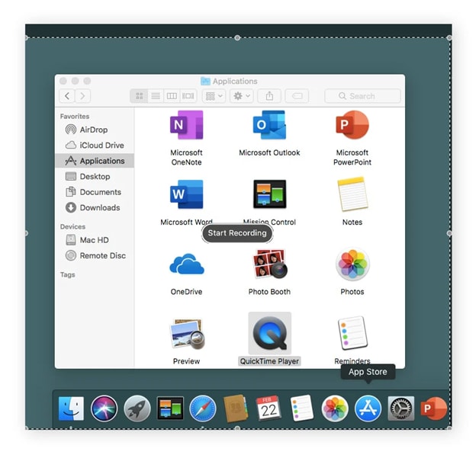Select Photos icon in Applications folder
This screenshot has height=458, width=476.
[352, 264]
